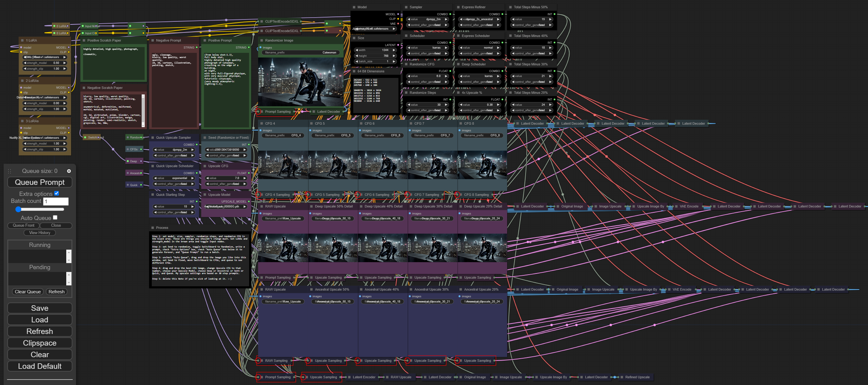
Task: Click the Load Default button
Action: pyautogui.click(x=40, y=366)
